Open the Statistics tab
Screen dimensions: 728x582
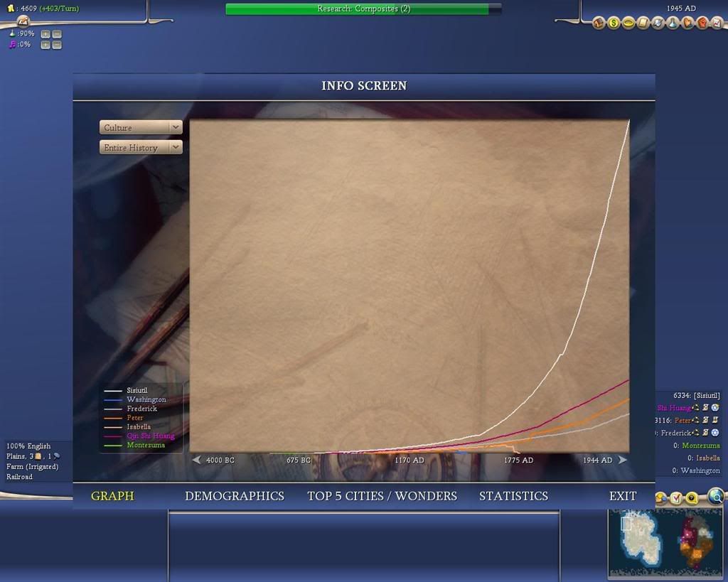coord(513,496)
